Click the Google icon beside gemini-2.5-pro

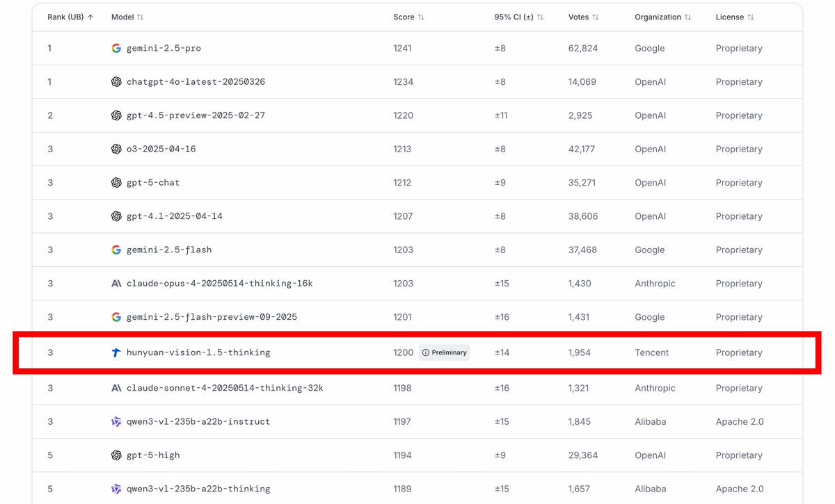point(116,49)
